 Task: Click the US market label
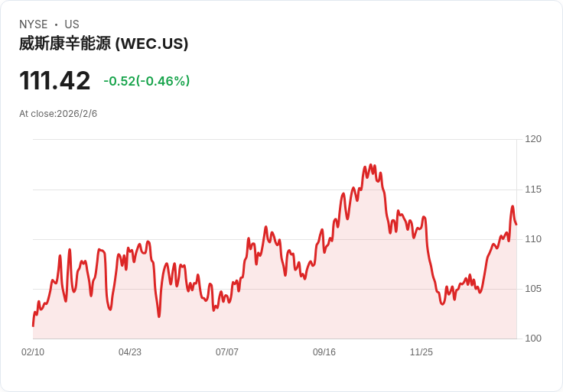pos(72,24)
